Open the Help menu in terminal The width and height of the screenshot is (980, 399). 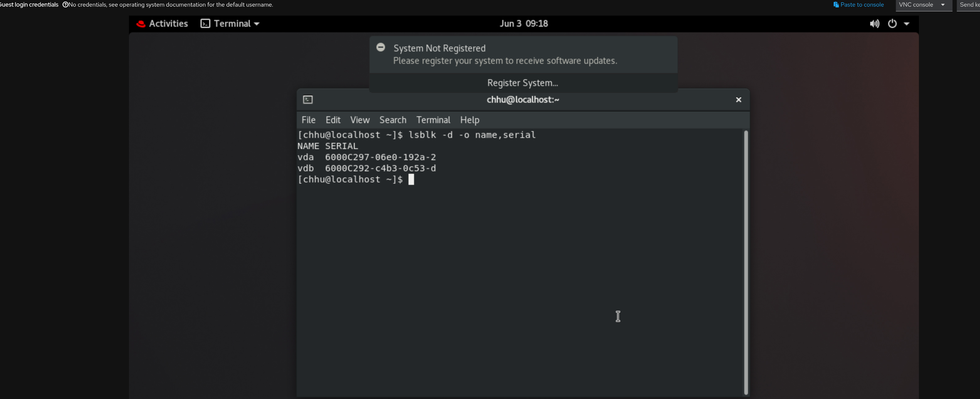point(470,120)
